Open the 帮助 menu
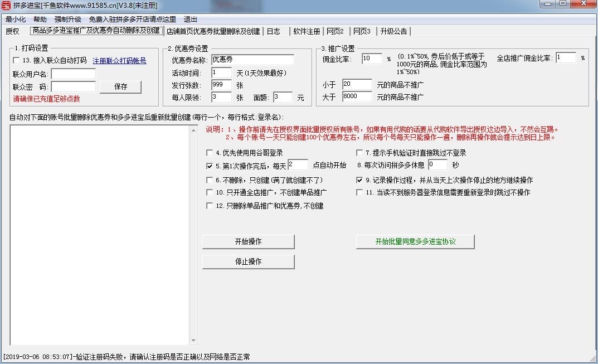The image size is (598, 364). (x=40, y=19)
